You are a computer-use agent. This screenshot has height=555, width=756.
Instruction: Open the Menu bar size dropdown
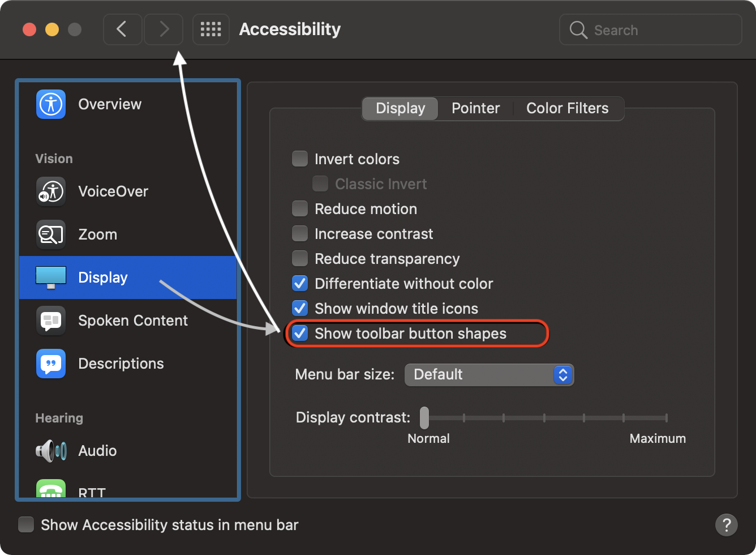click(489, 374)
